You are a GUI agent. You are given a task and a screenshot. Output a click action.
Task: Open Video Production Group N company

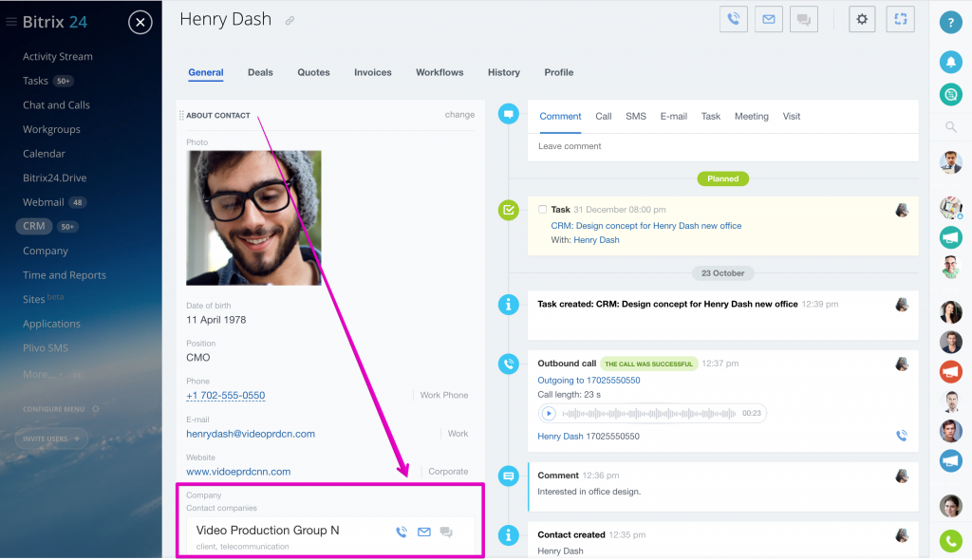(268, 531)
